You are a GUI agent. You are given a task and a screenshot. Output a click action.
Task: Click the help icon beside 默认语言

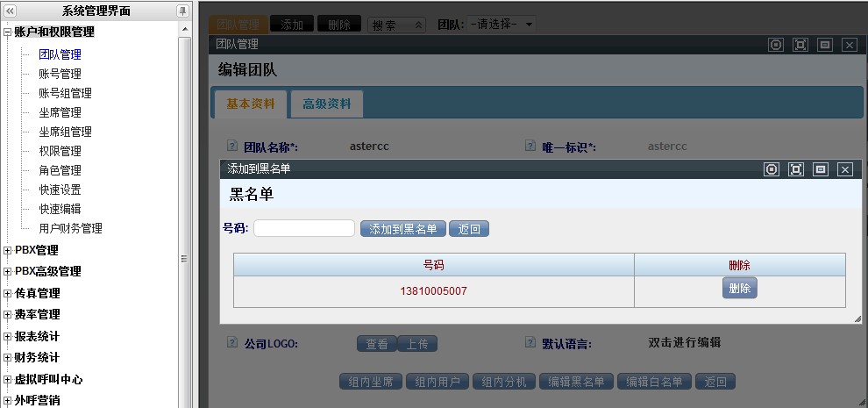click(530, 343)
